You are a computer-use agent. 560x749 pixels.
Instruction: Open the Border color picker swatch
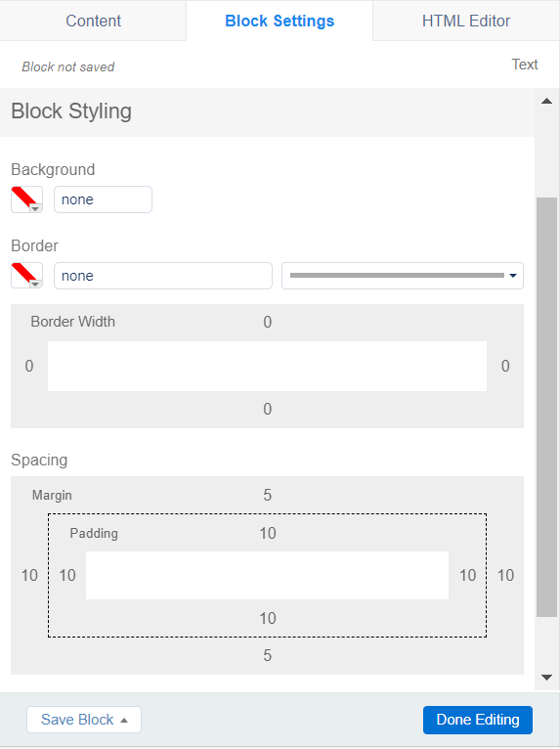pos(26,276)
